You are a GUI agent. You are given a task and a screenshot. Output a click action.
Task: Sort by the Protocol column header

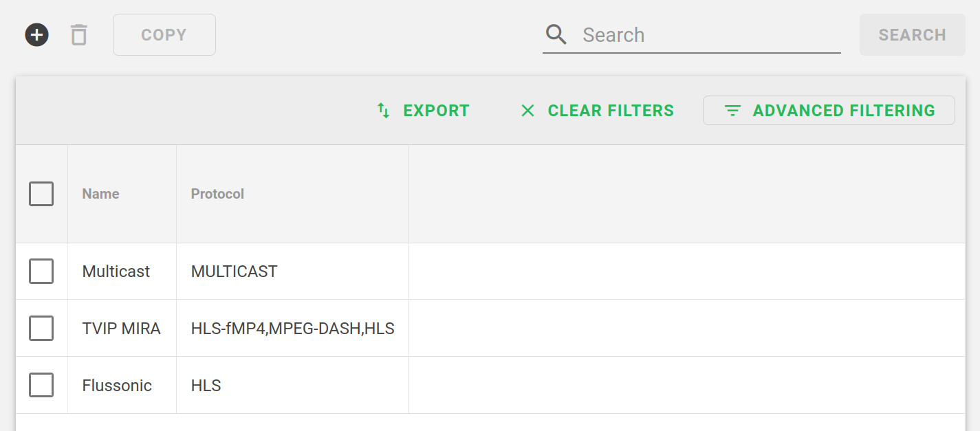click(x=217, y=194)
